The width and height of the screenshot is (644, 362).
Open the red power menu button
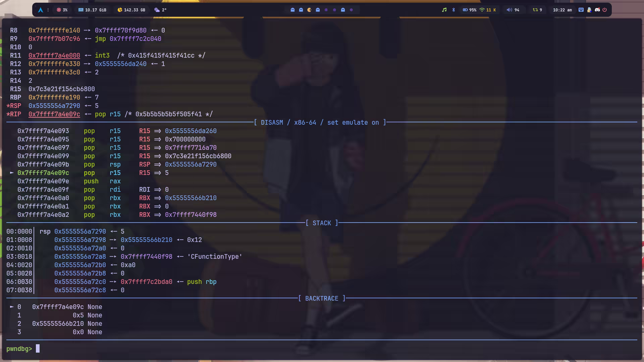point(605,10)
